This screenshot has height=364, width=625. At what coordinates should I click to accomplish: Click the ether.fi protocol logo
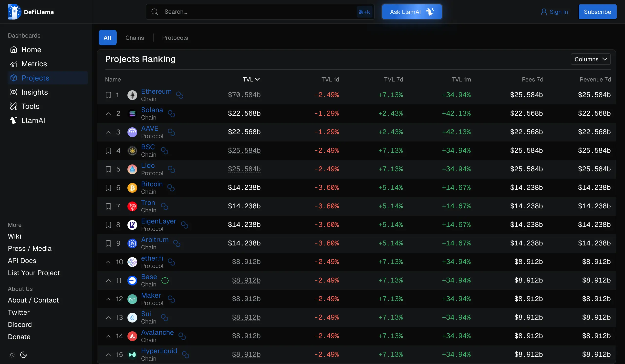coord(132,262)
